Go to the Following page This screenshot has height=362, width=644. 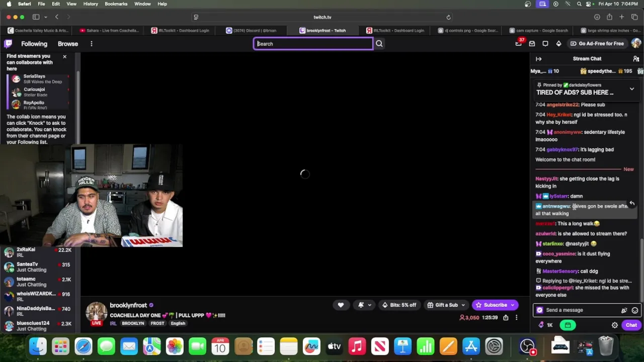34,44
